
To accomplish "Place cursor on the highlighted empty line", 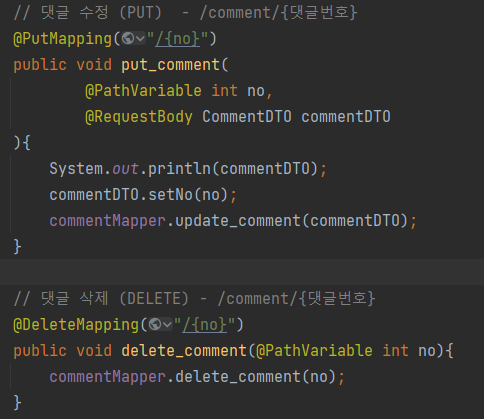I will point(242,272).
